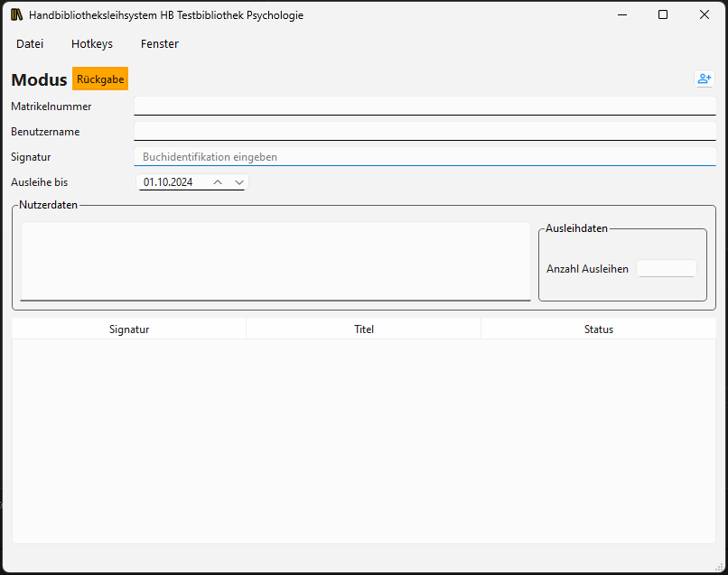
Task: Sort table by Signatur column header
Action: point(129,329)
